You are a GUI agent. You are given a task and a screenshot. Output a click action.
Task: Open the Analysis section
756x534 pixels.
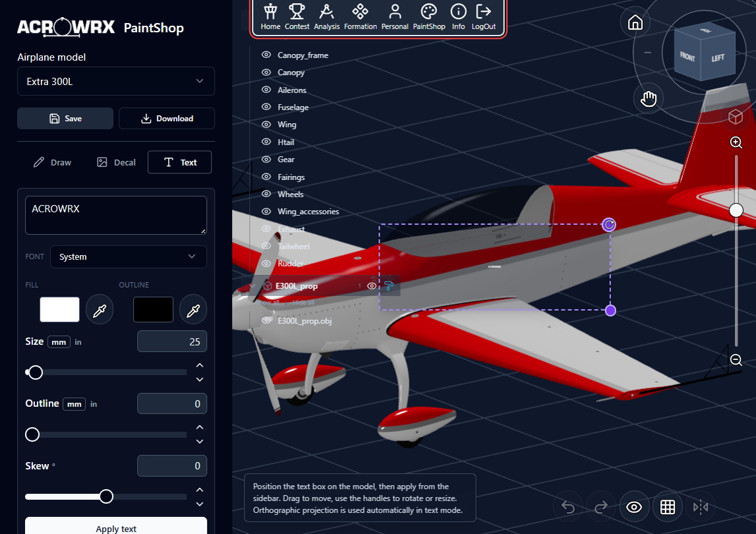tap(326, 16)
